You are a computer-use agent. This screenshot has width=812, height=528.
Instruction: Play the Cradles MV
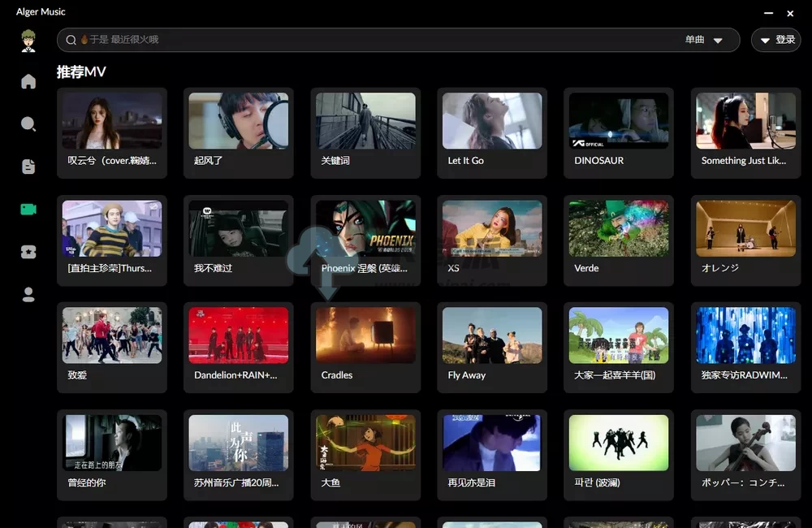(x=365, y=347)
